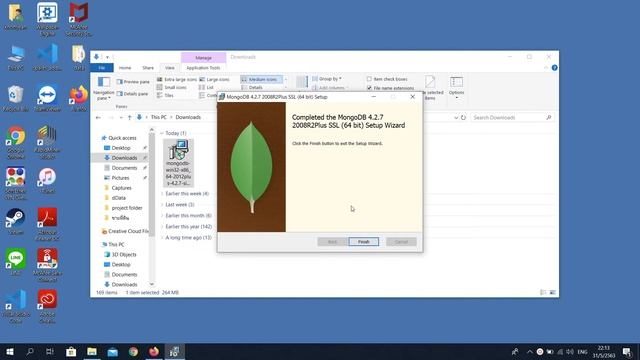Click the Explorer help question mark icon
Viewport: 640px width, 360px height.
(554, 68)
